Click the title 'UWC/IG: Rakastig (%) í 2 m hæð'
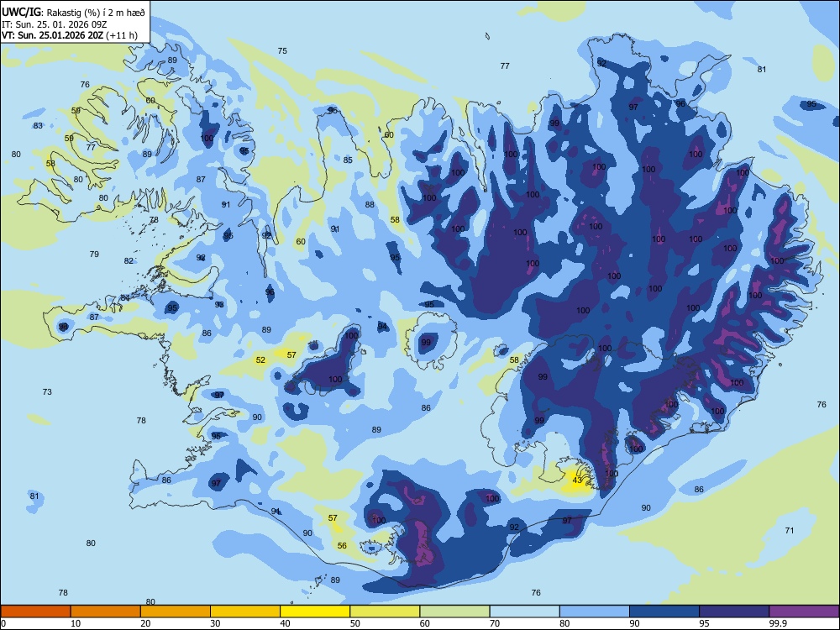840x630 pixels. (73, 11)
